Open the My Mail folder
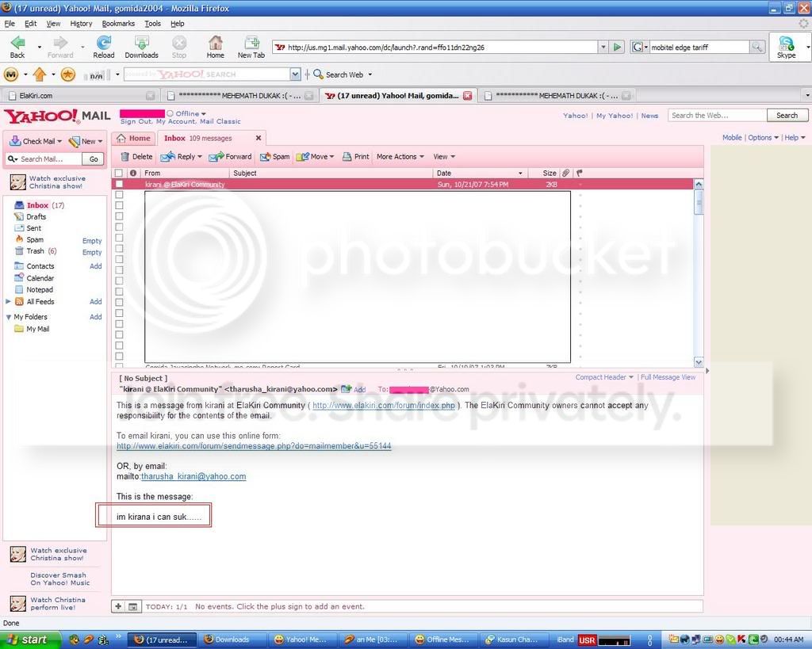The image size is (812, 649). 37,329
